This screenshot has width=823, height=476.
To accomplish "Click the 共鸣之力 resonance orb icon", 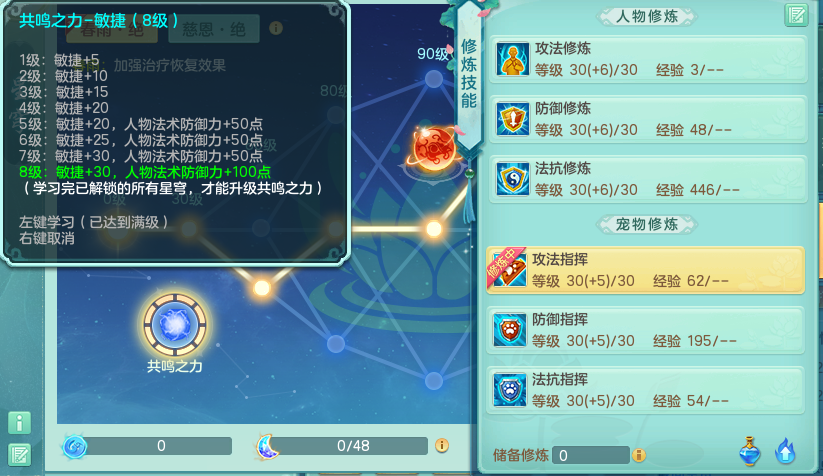I will pos(175,325).
